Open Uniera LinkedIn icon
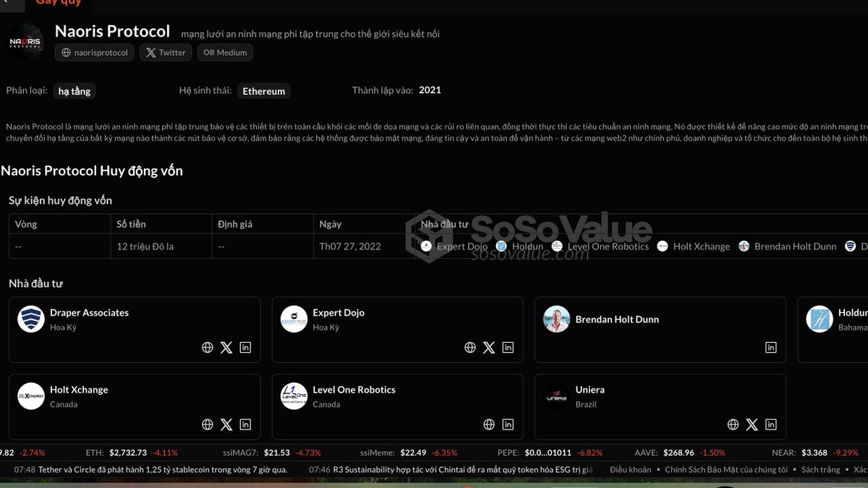868x488 pixels. 771,424
